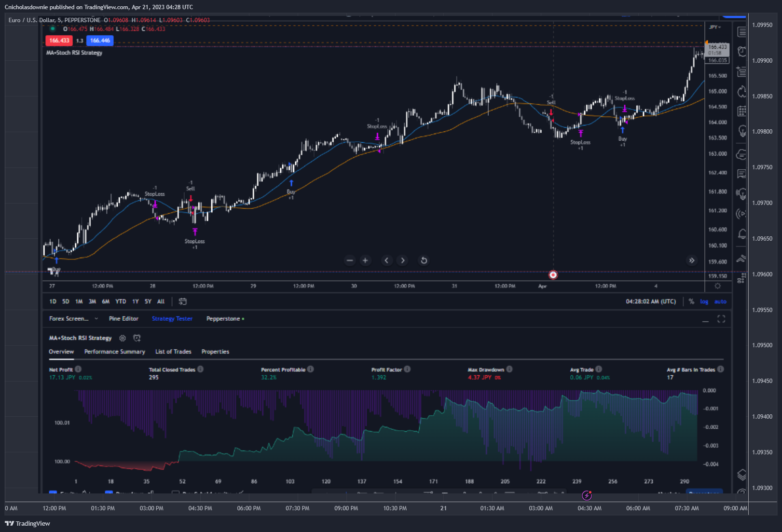The image size is (782, 532).
Task: Open the stacked layers icon in sidebar
Action: 741,475
